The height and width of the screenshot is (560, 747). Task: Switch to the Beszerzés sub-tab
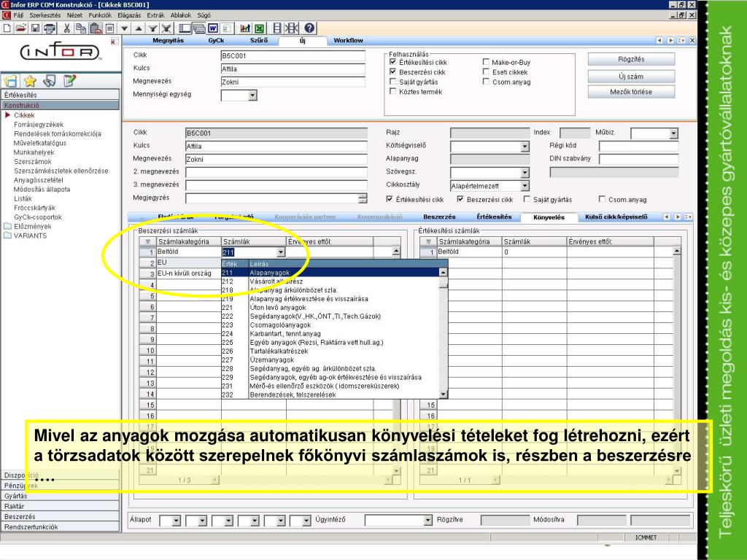pyautogui.click(x=439, y=217)
